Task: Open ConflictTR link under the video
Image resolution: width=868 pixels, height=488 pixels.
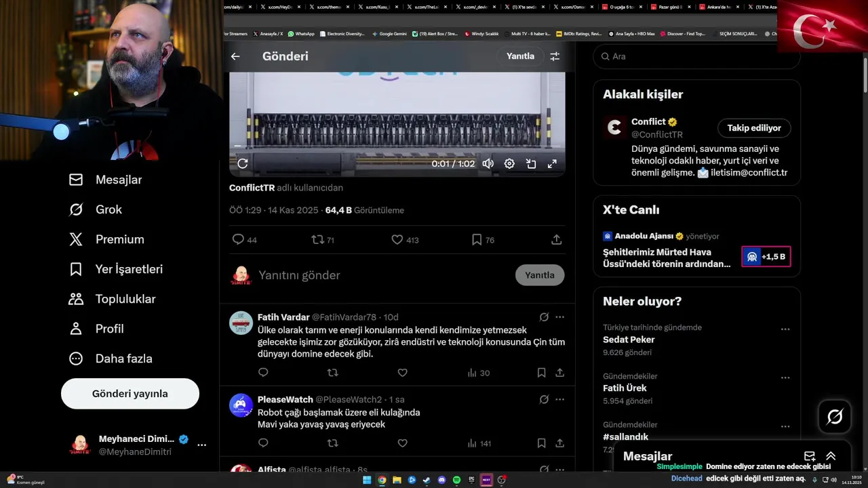Action: tap(252, 188)
